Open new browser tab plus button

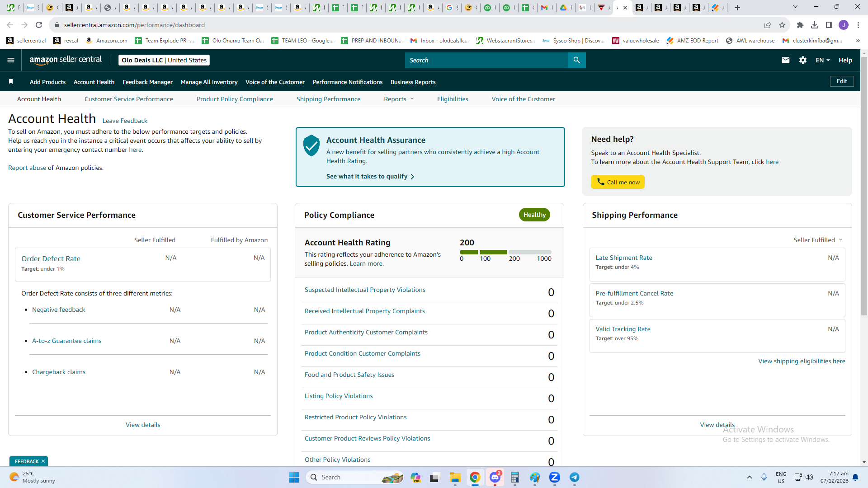pos(737,8)
